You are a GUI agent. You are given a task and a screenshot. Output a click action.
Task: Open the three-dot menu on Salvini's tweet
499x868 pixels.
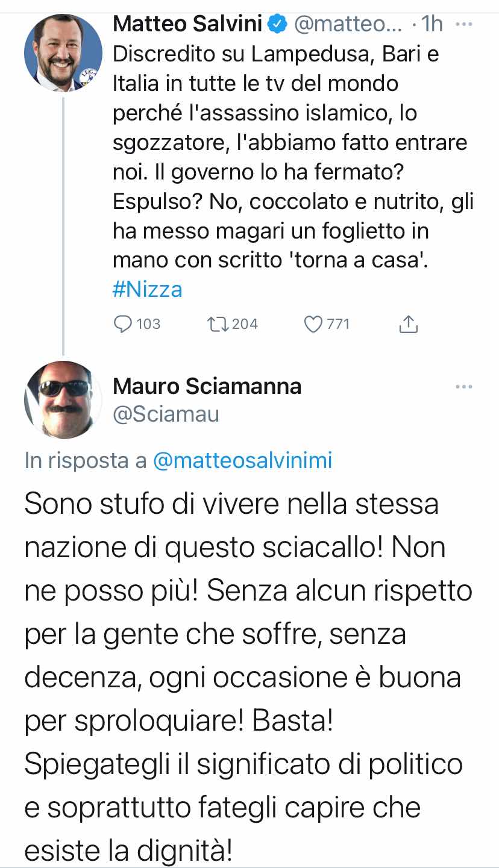coord(463,25)
